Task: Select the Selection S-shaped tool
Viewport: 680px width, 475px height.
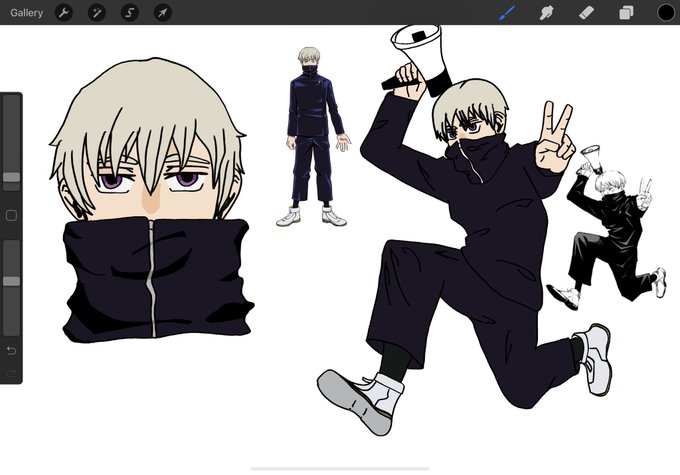Action: (130, 13)
